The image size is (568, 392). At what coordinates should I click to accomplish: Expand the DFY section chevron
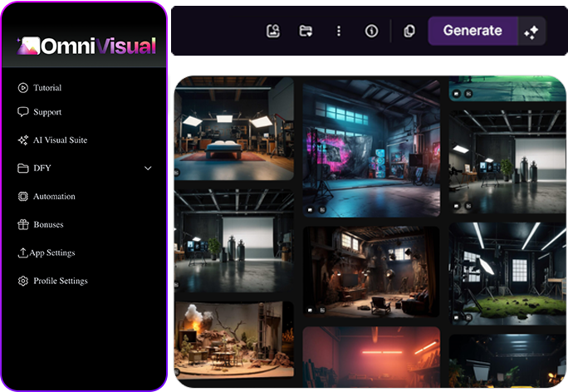148,169
